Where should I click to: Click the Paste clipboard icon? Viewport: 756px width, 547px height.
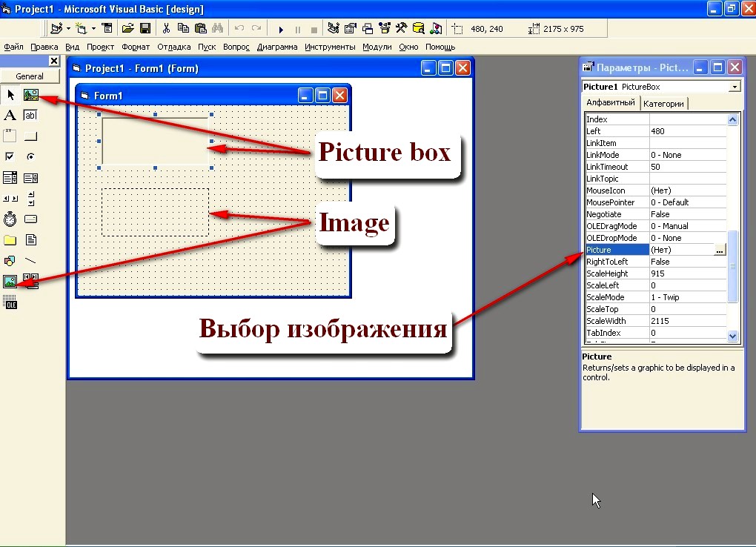pos(201,28)
